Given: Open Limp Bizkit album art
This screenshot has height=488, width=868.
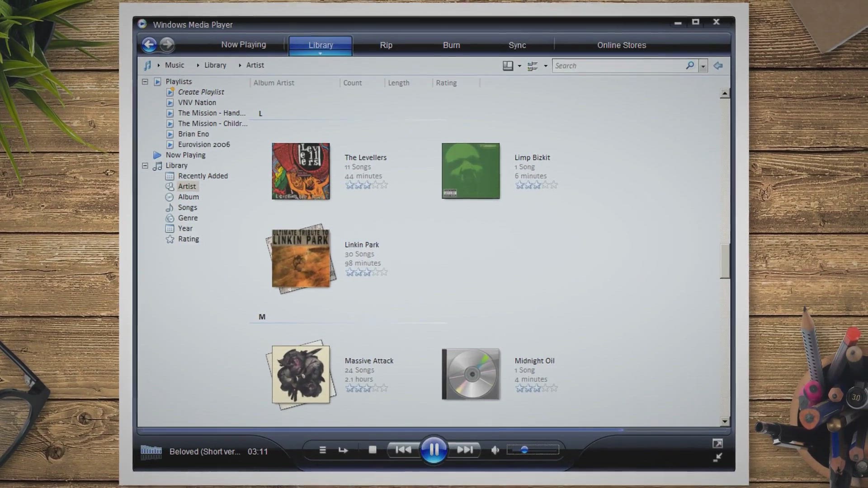Looking at the screenshot, I should (471, 171).
